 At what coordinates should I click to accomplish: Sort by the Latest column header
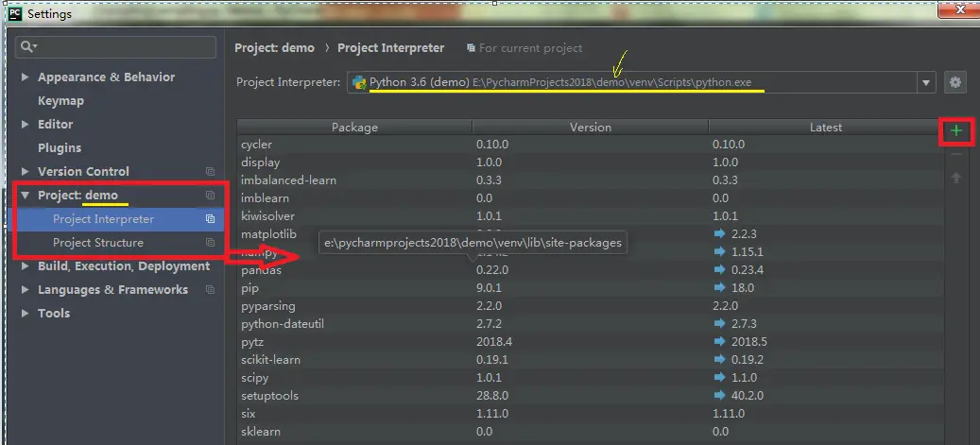click(826, 127)
